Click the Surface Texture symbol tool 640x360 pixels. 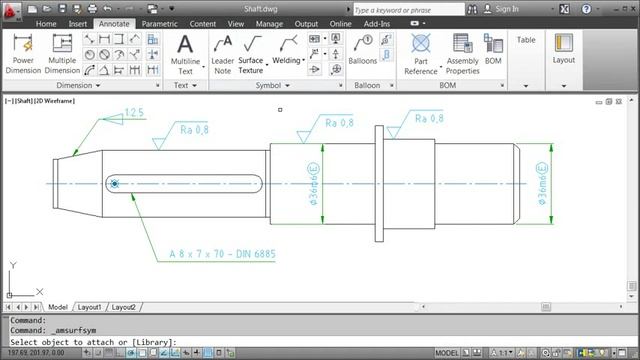pos(251,54)
